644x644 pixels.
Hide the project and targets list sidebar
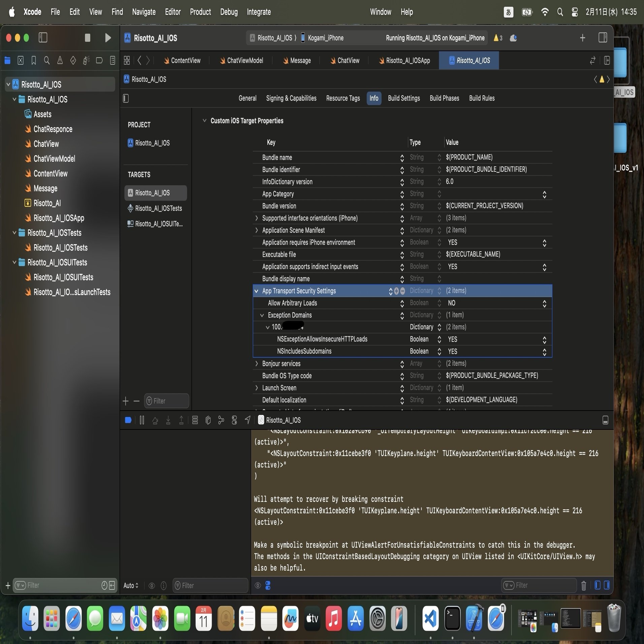pos(126,98)
